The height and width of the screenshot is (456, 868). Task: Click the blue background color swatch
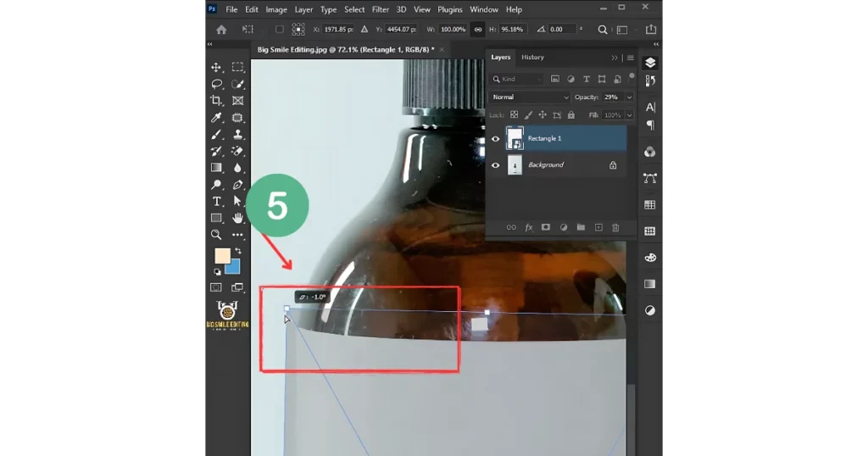click(x=234, y=268)
